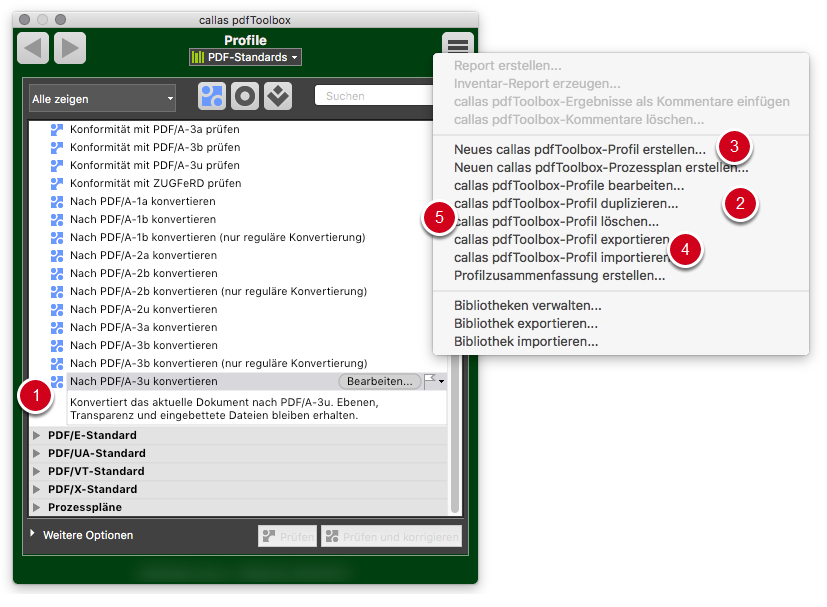Select Nach PDF/A-3b konvertieren (nur reguläre Konvertierung)
The height and width of the screenshot is (607, 827).
(x=218, y=363)
